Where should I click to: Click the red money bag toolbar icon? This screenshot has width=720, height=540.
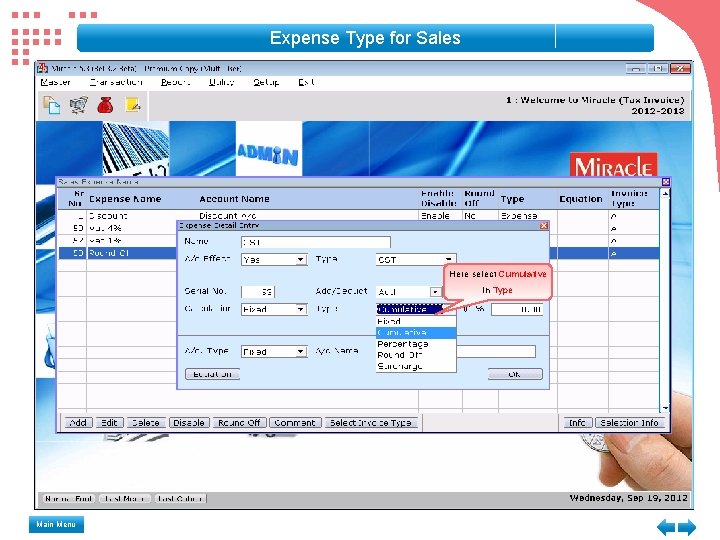tap(105, 105)
